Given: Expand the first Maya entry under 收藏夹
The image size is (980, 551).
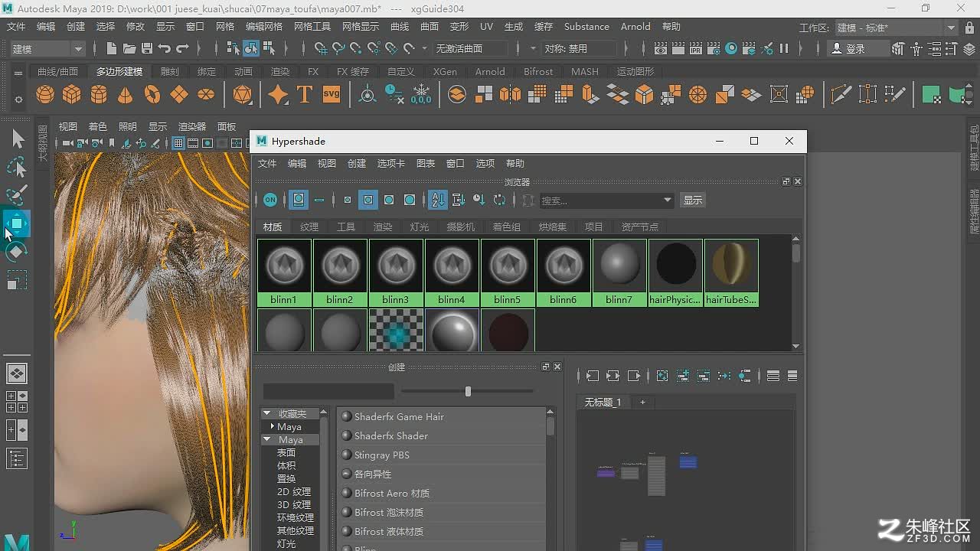Looking at the screenshot, I should click(272, 426).
